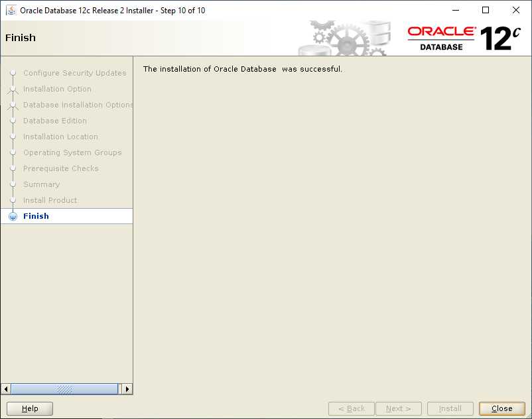Open the Help button
The image size is (532, 419).
30,408
